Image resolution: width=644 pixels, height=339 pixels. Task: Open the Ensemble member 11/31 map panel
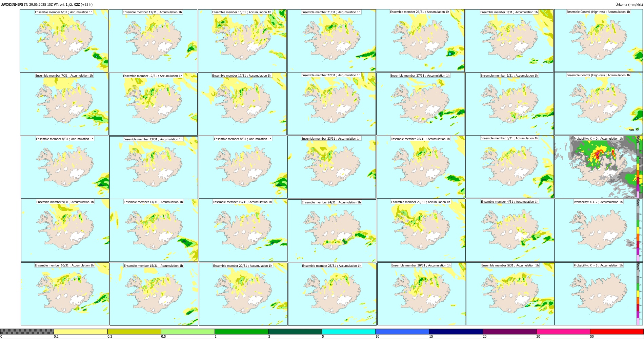click(153, 41)
